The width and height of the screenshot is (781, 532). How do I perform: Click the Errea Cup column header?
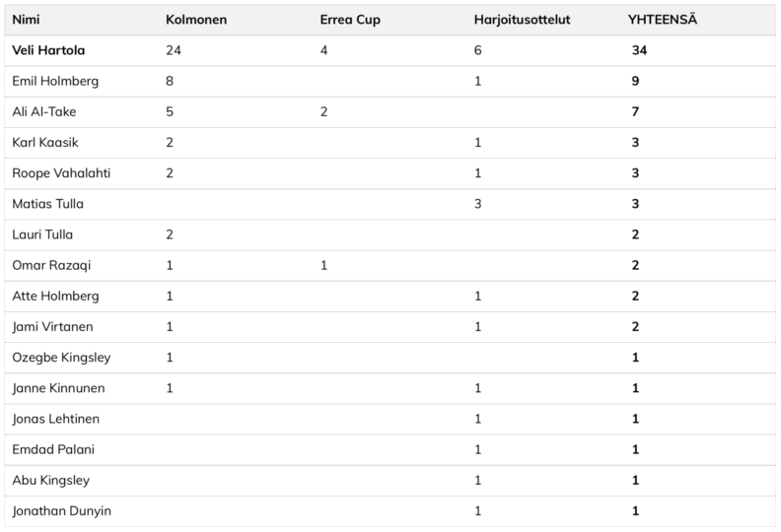pyautogui.click(x=349, y=20)
